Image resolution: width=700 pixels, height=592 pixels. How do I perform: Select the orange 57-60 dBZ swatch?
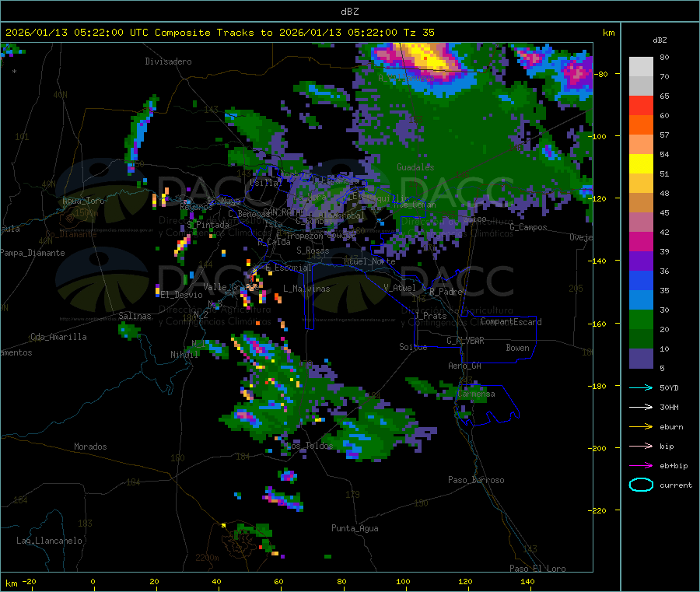coord(641,125)
